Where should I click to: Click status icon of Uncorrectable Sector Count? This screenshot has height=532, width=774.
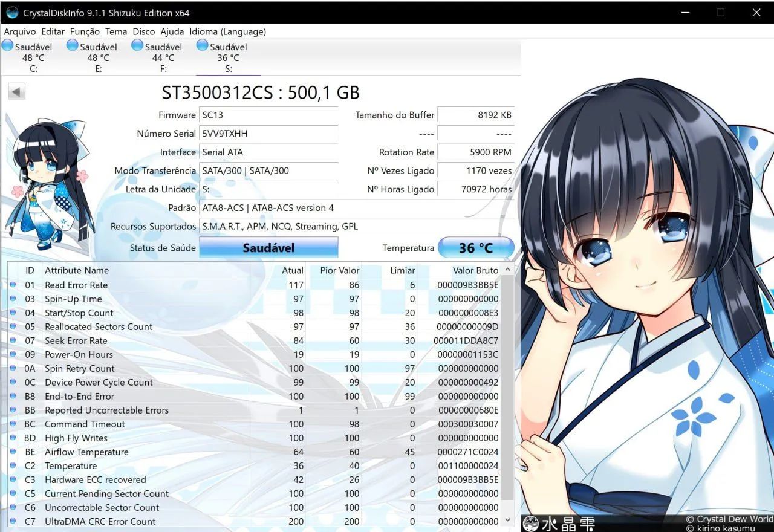click(x=13, y=507)
